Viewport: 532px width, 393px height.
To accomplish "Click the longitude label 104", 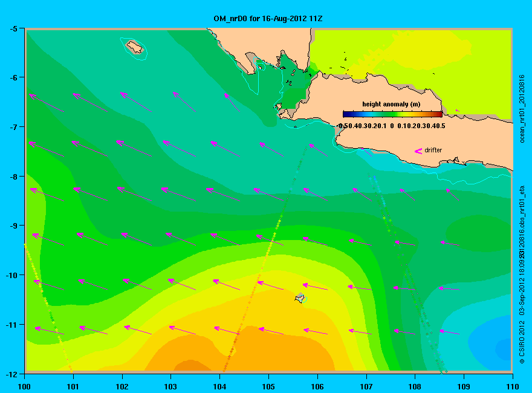I will [219, 386].
